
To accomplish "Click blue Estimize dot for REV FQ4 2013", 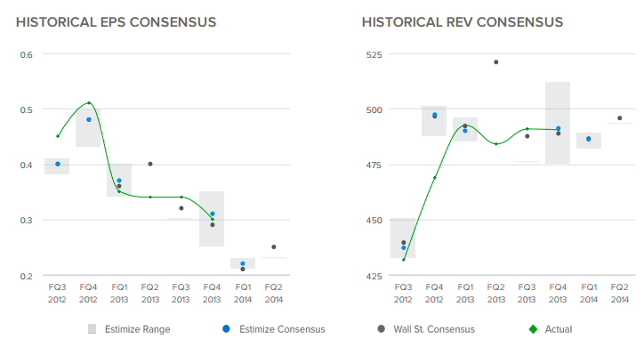I will [x=558, y=128].
